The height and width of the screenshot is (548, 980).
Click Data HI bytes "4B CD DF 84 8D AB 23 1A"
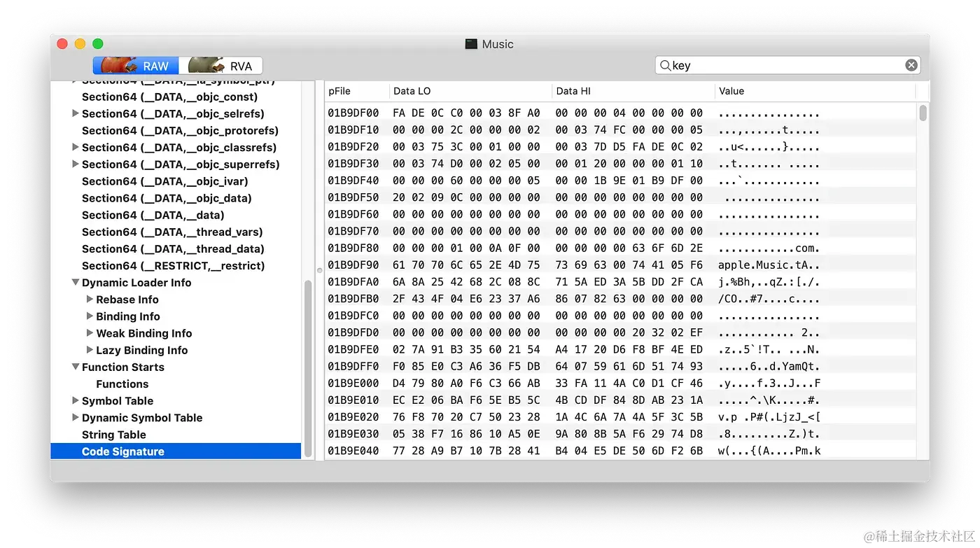(629, 400)
